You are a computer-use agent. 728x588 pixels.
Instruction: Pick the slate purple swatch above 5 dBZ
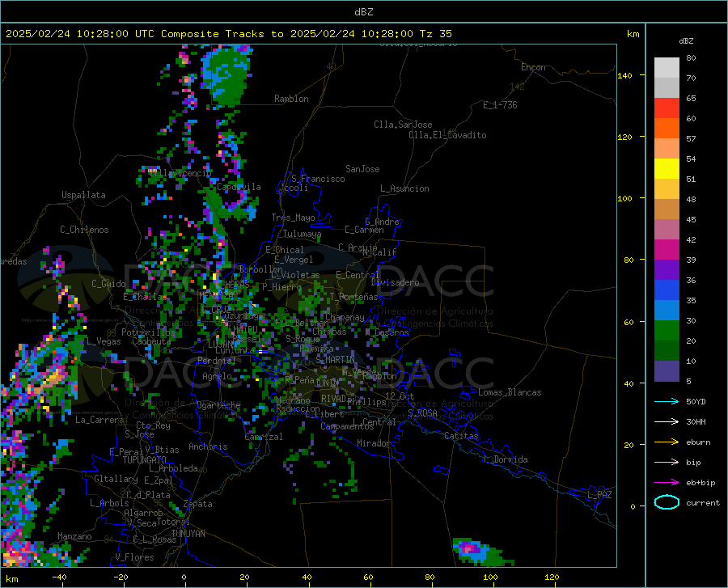(x=667, y=371)
